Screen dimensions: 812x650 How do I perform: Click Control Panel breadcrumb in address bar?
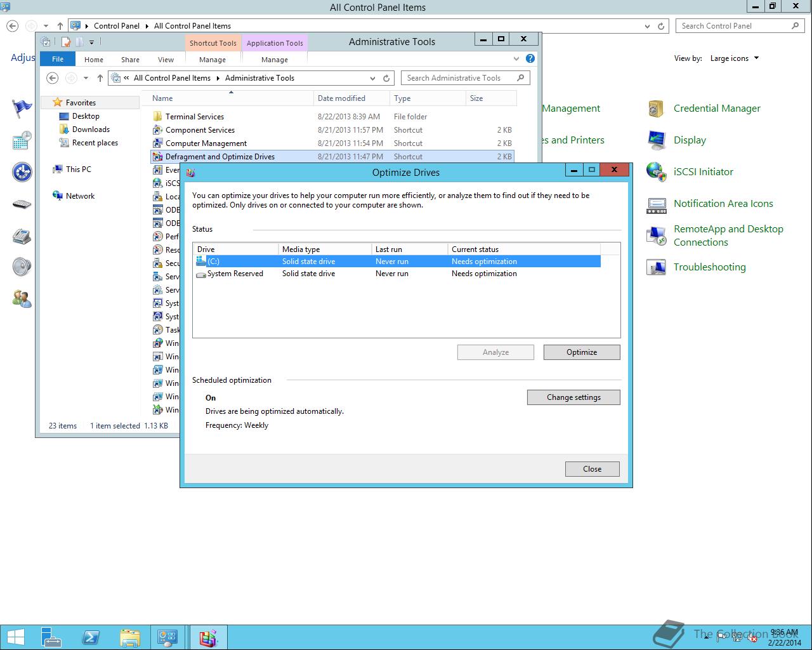(117, 26)
